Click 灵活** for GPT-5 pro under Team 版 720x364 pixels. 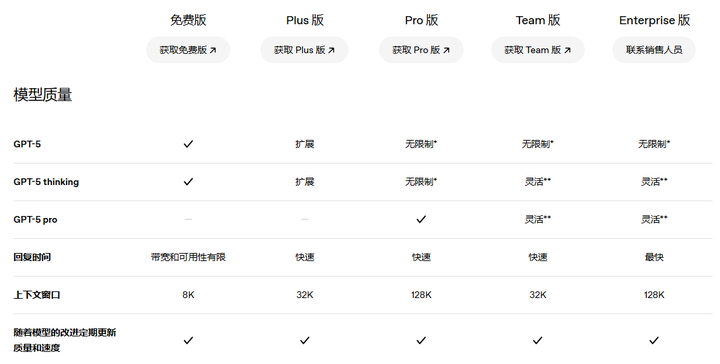[x=538, y=219]
